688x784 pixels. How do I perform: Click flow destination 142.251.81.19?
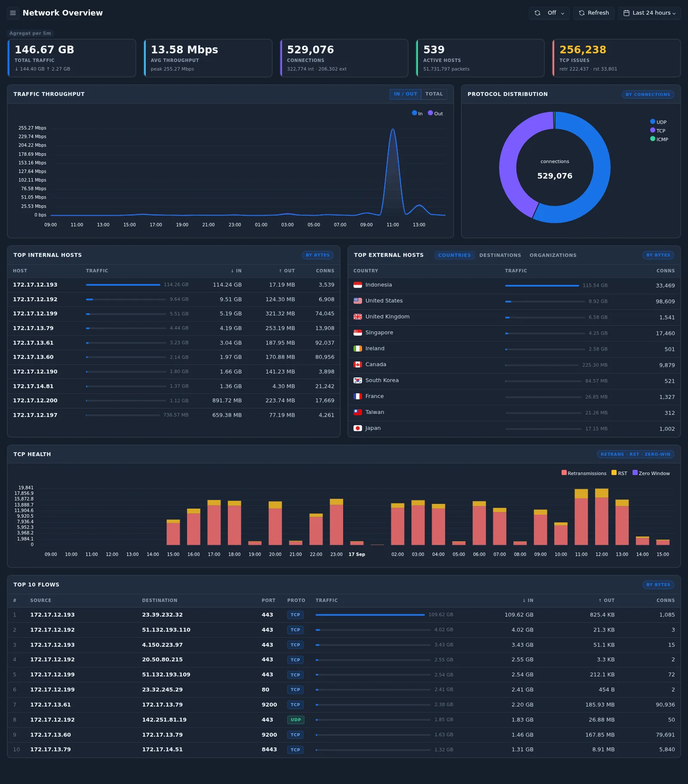coord(164,720)
